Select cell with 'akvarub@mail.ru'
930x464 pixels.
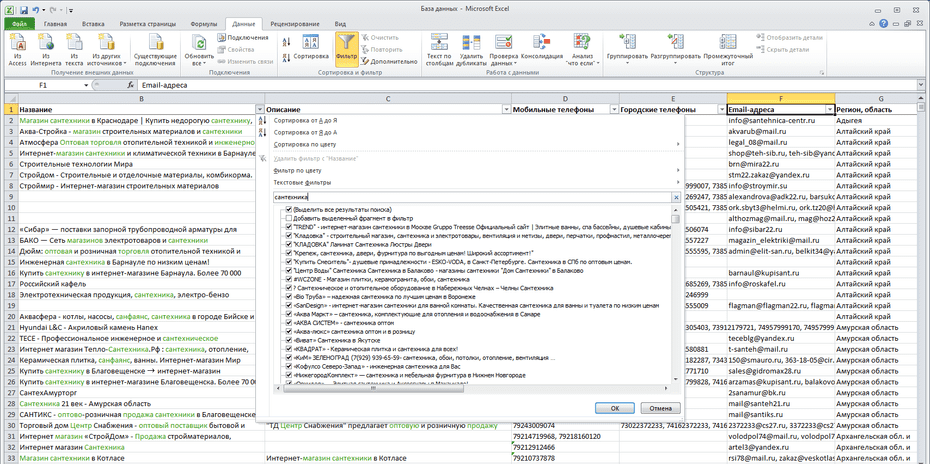tap(781, 131)
